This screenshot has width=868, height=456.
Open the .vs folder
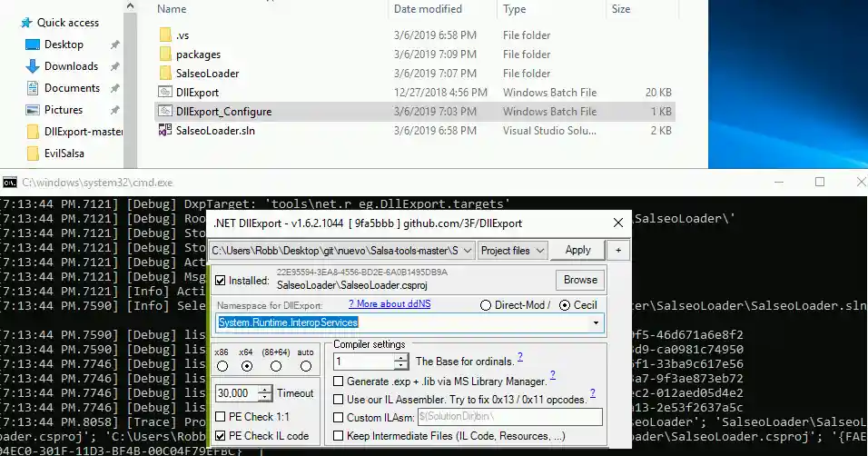tap(182, 35)
